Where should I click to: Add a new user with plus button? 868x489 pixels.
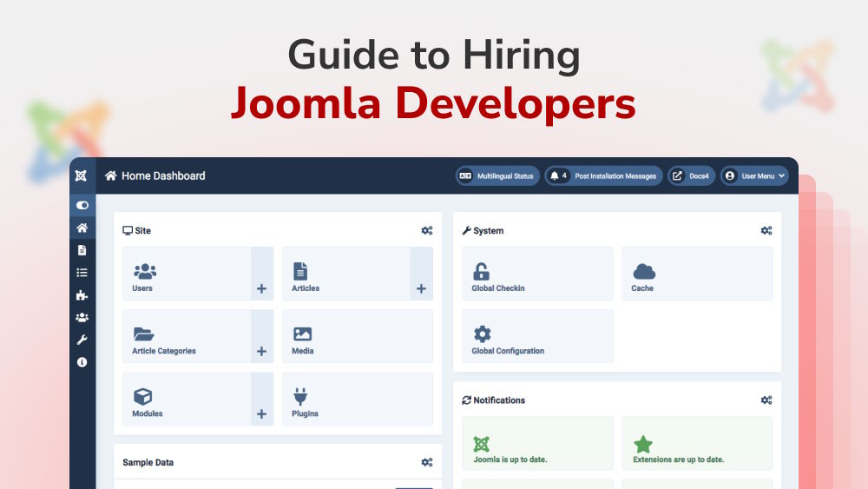coord(262,274)
